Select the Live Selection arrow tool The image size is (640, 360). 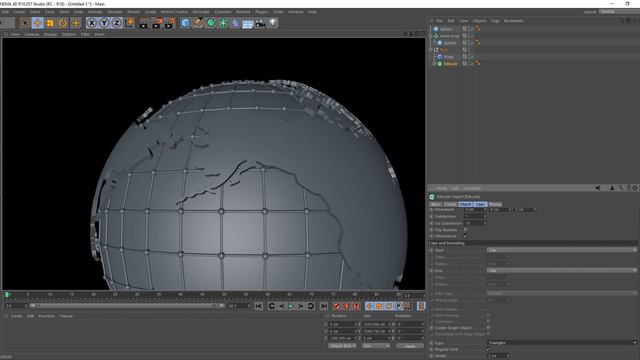(25, 23)
